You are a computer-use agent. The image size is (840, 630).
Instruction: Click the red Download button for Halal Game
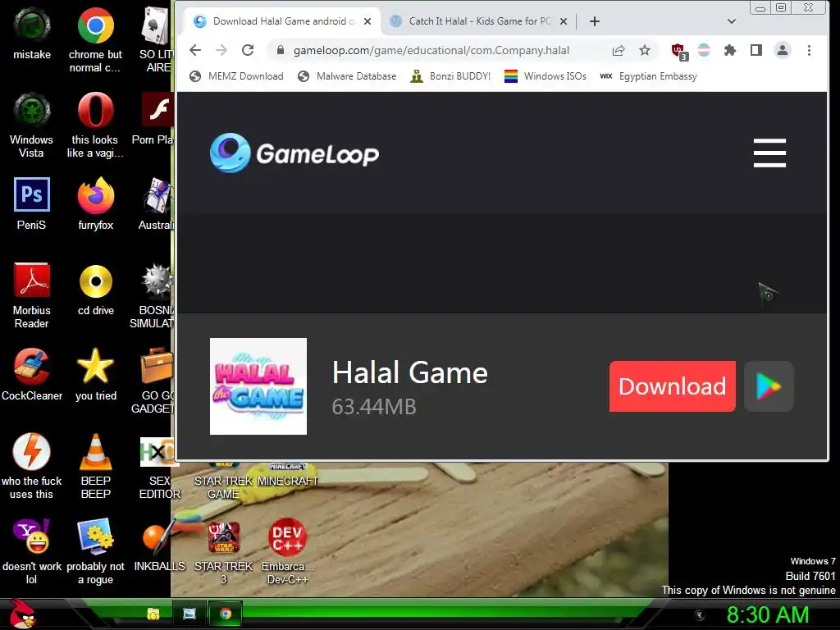[x=673, y=386]
